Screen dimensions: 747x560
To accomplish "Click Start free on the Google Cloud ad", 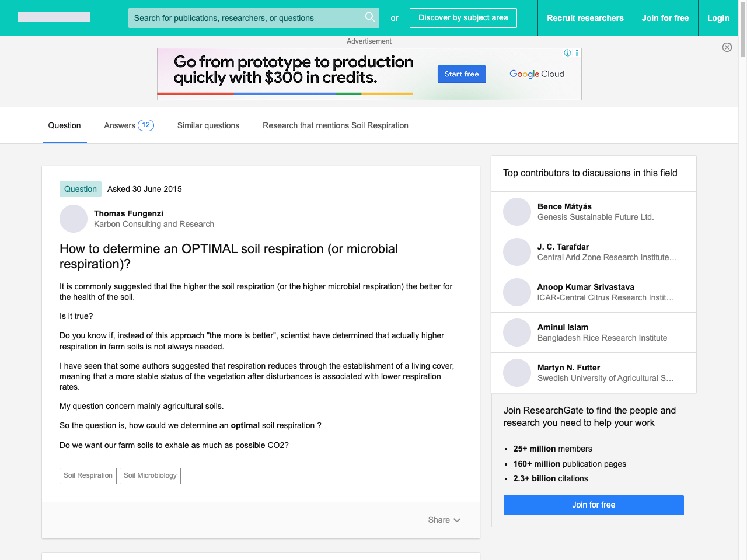I will (x=462, y=74).
